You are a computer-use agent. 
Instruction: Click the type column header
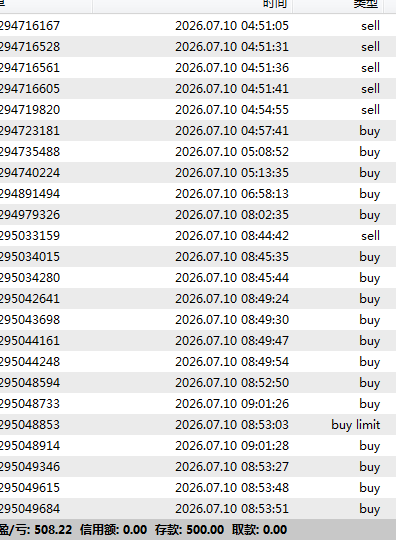[x=338, y=6]
